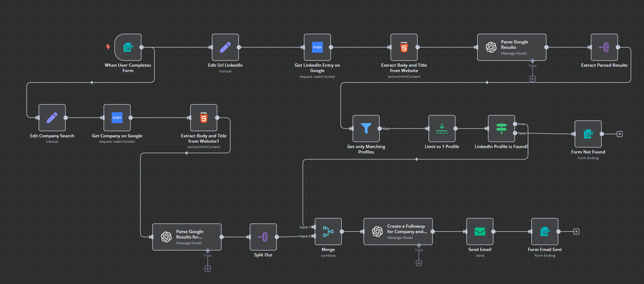The height and width of the screenshot is (284, 644).
Task: Click the Form Not Found ending node
Action: coord(588,134)
